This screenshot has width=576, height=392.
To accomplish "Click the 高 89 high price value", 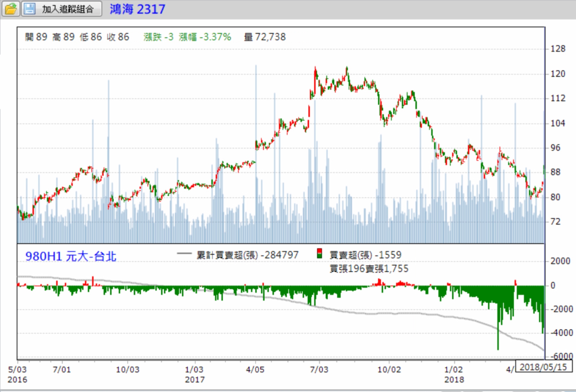I will (63, 37).
